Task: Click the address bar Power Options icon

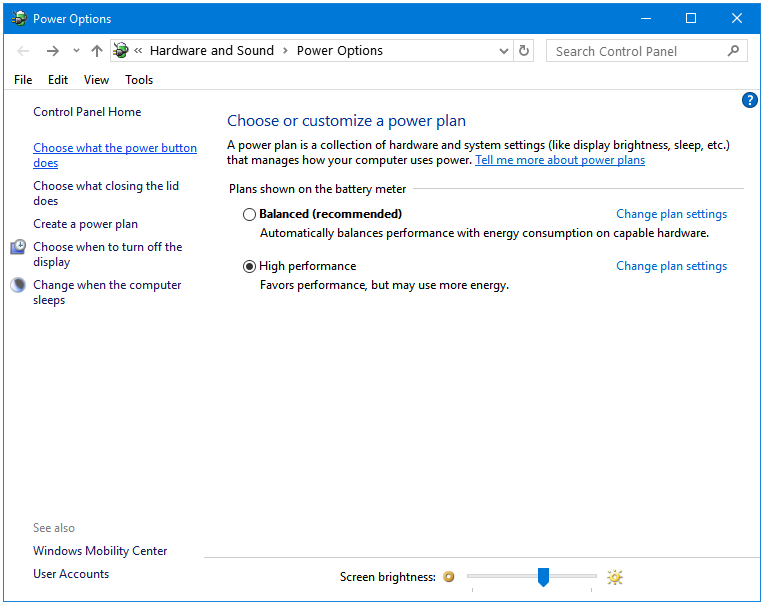Action: point(121,50)
